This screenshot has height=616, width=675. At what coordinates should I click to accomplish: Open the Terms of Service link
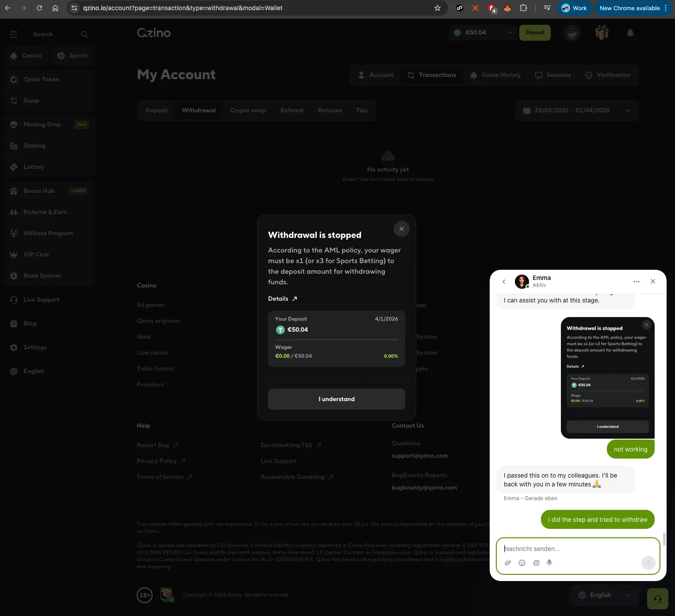(x=165, y=477)
